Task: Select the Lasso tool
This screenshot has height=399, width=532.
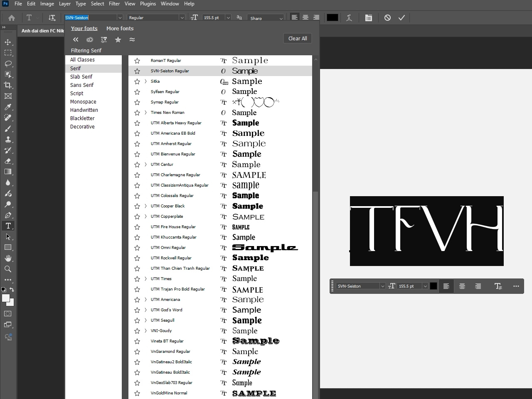Action: (x=8, y=64)
